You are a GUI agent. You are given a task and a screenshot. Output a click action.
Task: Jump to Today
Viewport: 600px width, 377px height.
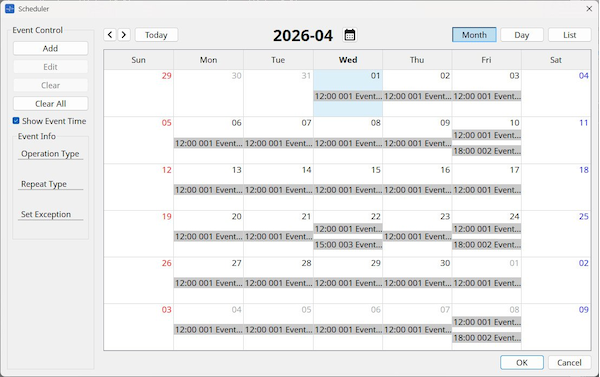[156, 35]
